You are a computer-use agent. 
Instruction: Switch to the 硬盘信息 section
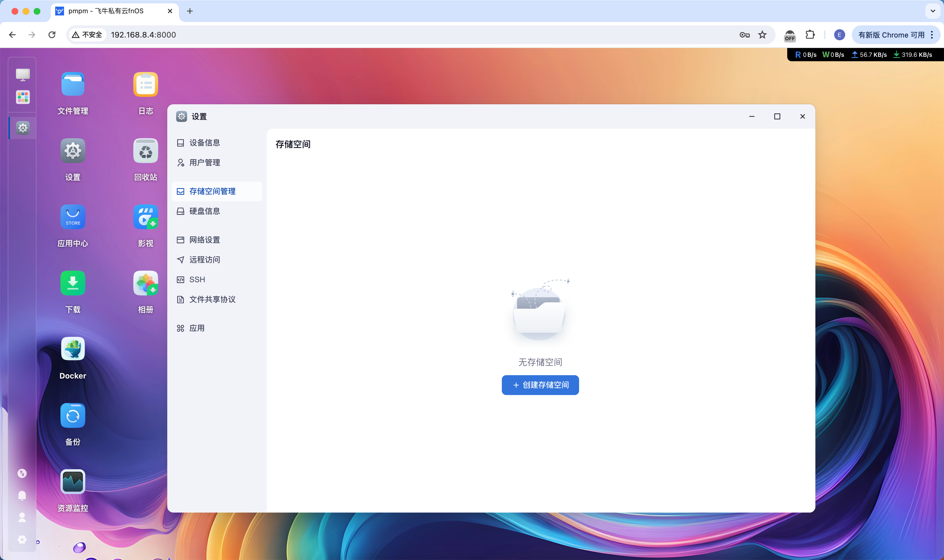click(204, 211)
